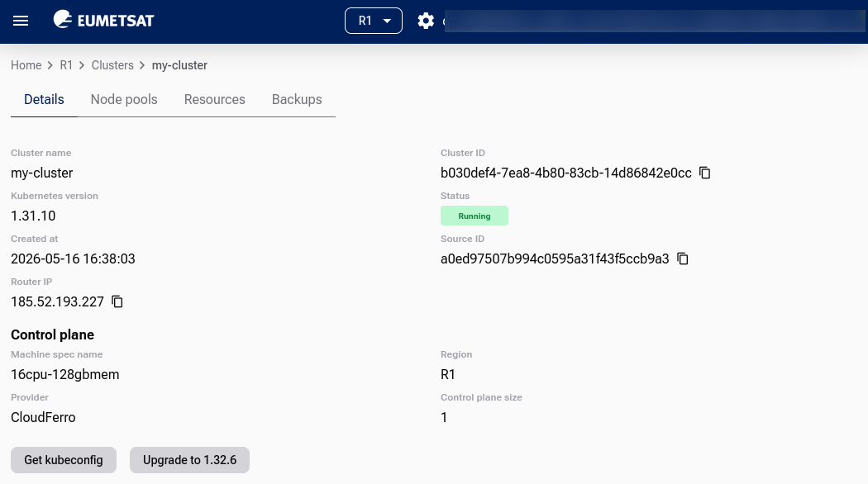
Task: Click my-cluster breadcrumb item
Action: (179, 65)
